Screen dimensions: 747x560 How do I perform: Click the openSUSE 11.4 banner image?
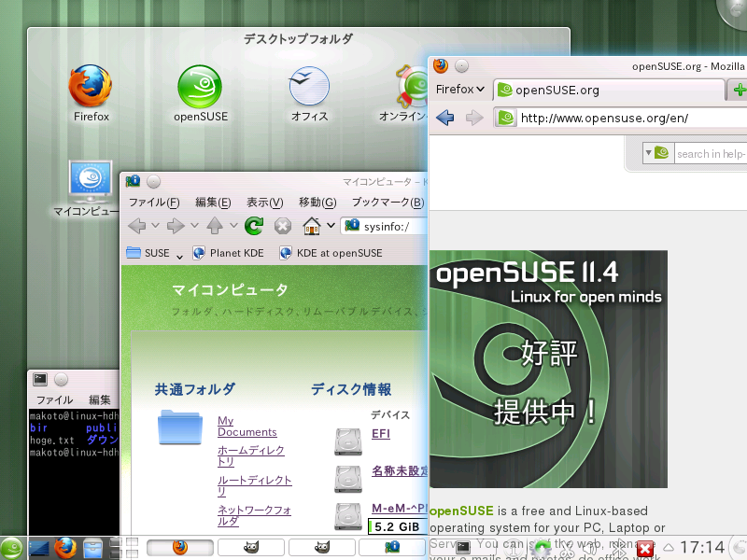pyautogui.click(x=548, y=369)
